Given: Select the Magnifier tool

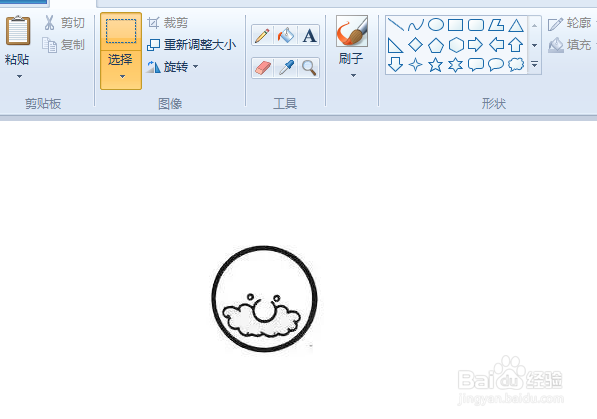Looking at the screenshot, I should (309, 68).
